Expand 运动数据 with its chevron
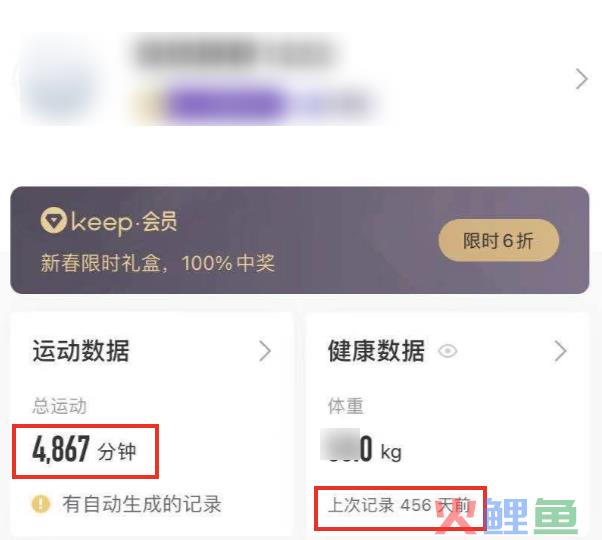This screenshot has width=602, height=540. tap(265, 351)
